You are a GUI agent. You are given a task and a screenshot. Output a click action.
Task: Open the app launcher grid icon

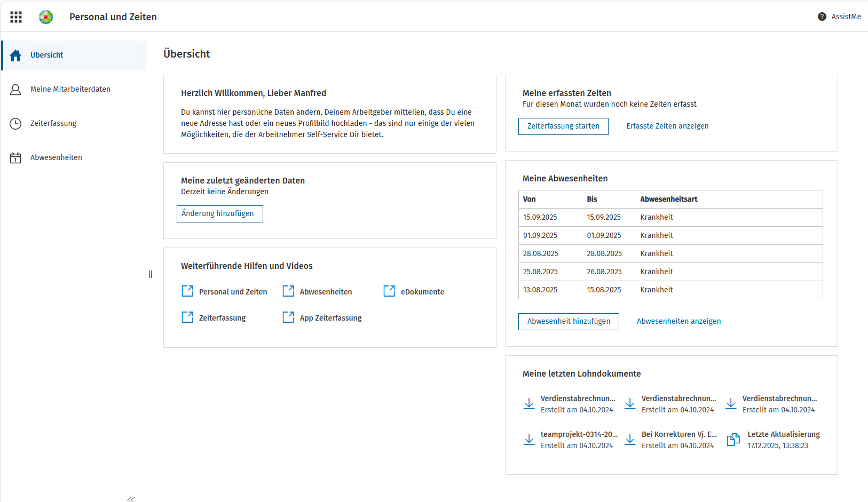(x=16, y=17)
